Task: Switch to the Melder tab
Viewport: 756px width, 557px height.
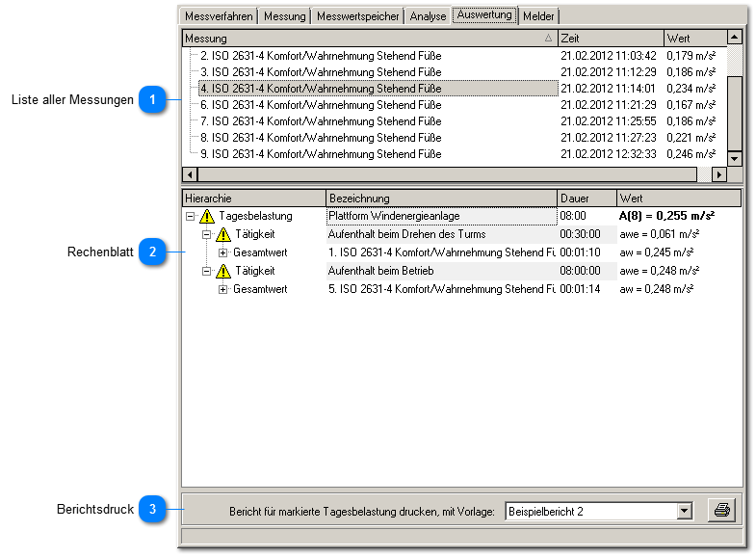Action: tap(539, 16)
